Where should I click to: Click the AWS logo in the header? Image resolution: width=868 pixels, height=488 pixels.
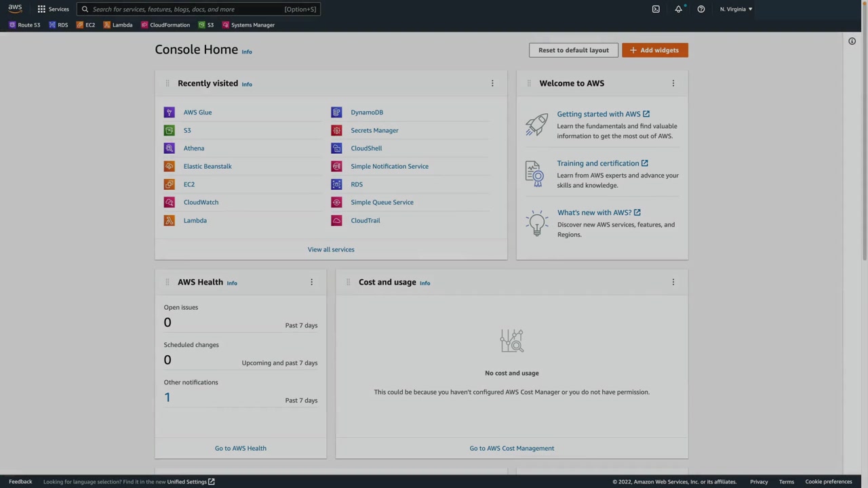(x=15, y=9)
